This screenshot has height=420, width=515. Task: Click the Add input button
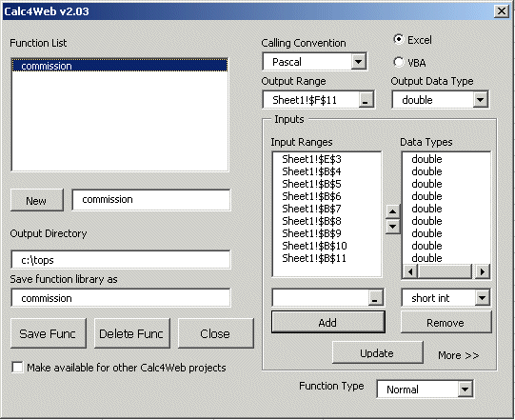tap(327, 322)
